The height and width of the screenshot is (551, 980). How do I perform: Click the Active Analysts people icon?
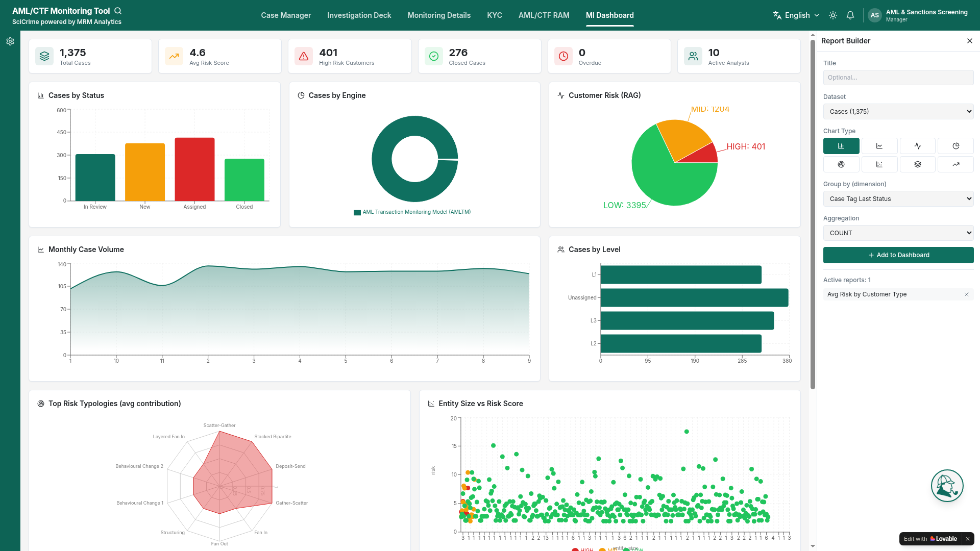693,56
